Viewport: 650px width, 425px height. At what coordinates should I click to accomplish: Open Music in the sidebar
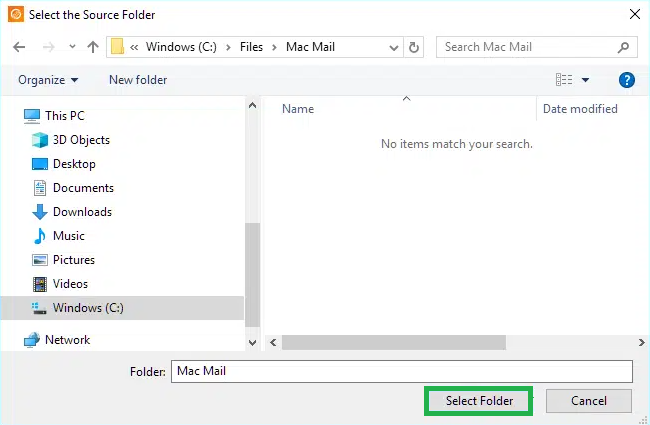pos(69,236)
